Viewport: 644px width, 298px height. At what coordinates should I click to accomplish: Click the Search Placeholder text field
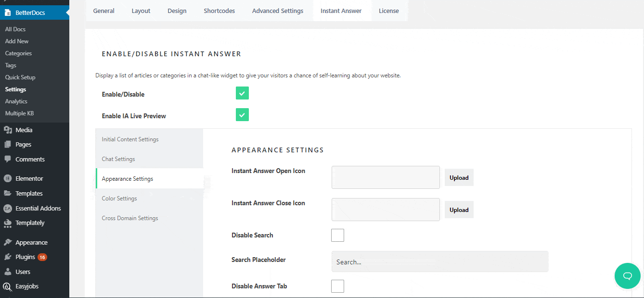tap(439, 261)
